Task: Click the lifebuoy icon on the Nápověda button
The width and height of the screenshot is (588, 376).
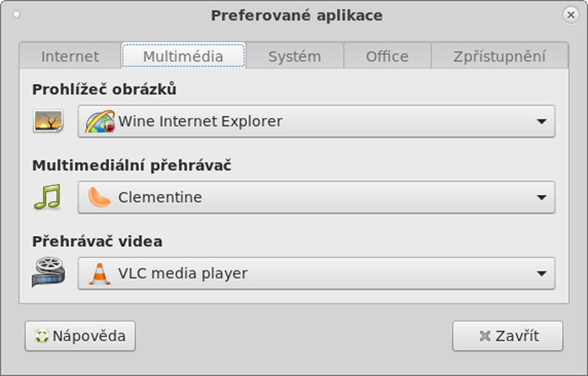Action: [x=42, y=336]
